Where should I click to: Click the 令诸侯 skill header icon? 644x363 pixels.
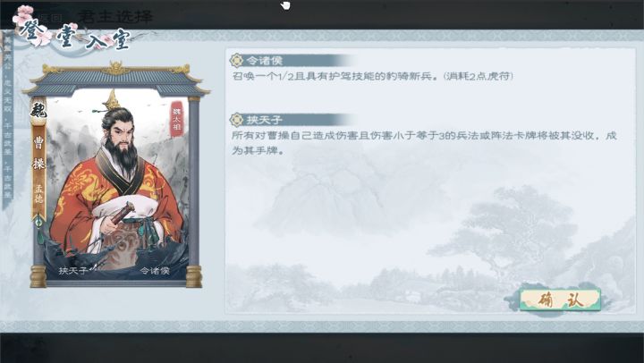coord(236,61)
